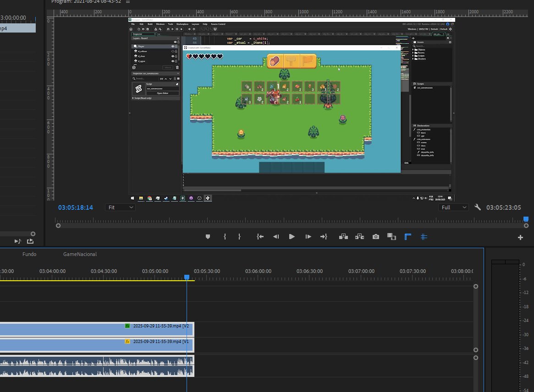
Task: Click top handle of timeline vertical scrollbar
Action: click(x=476, y=287)
